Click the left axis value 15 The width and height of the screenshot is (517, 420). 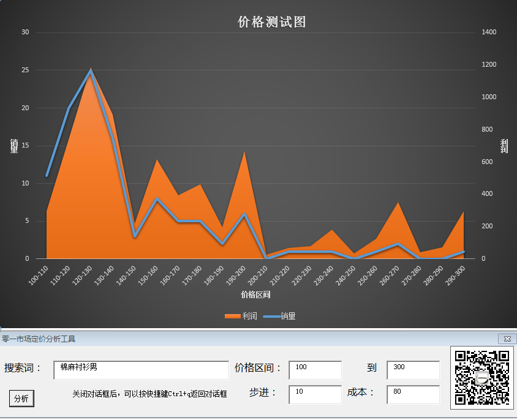[x=25, y=145]
